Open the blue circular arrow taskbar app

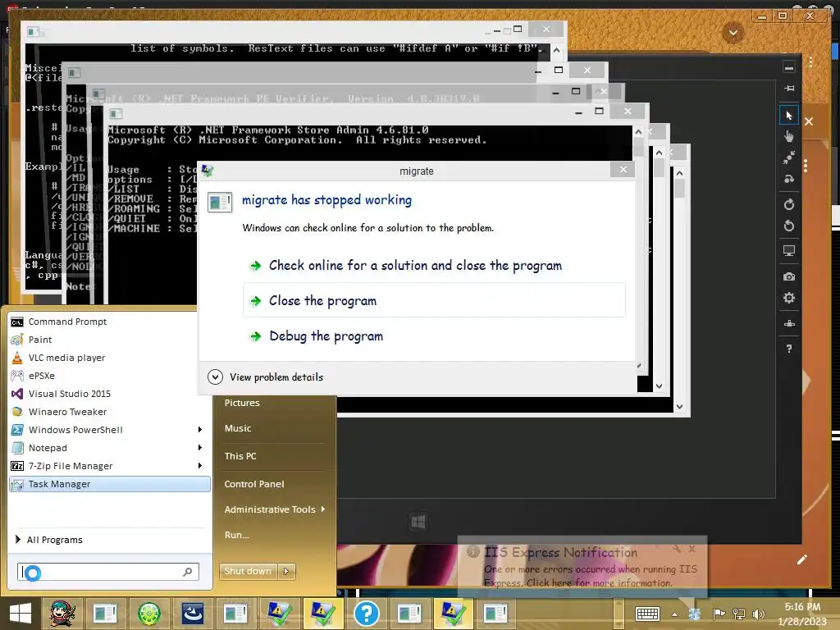(x=192, y=614)
